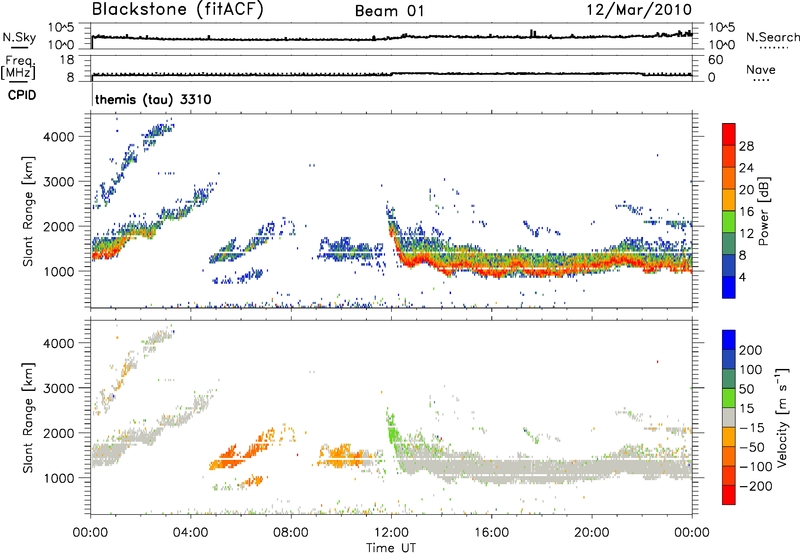Select the '08:00' time tick label
Viewport: 800px width, 554px height.
click(291, 533)
